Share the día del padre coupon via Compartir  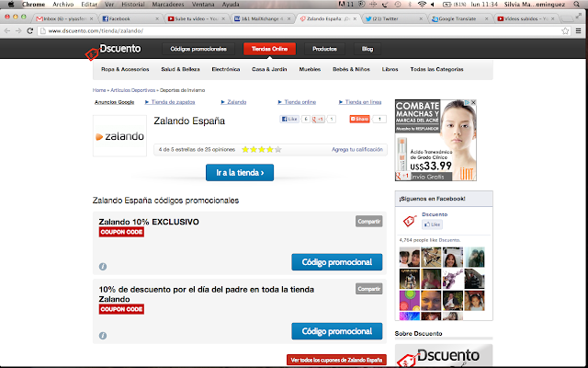point(369,289)
